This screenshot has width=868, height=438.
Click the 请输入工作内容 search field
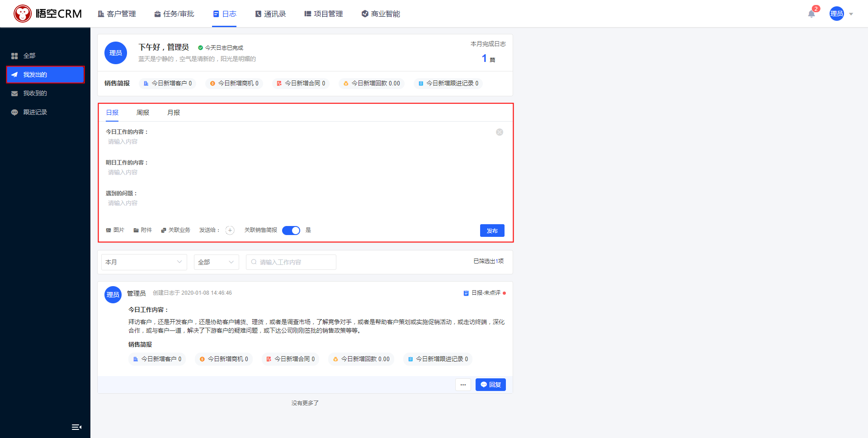click(x=291, y=262)
